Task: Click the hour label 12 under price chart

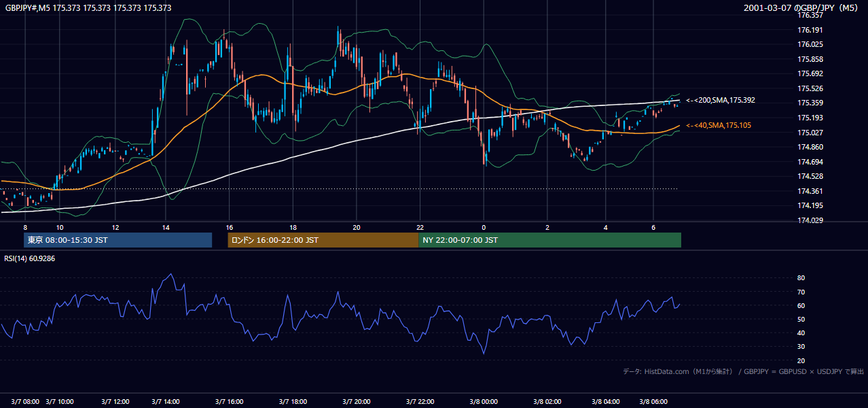Action: coord(115,227)
